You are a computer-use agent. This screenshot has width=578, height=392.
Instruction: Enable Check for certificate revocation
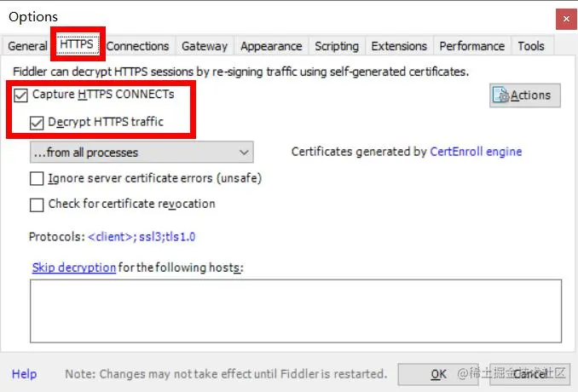coord(37,205)
